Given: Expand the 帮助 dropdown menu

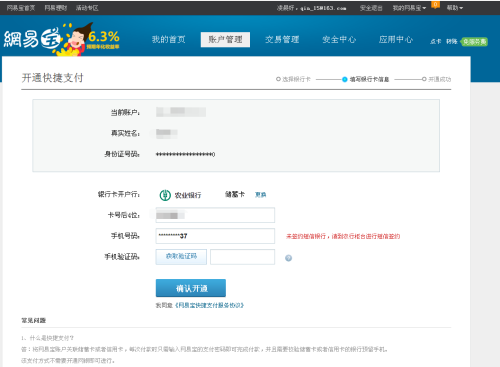Looking at the screenshot, I should pyautogui.click(x=455, y=8).
